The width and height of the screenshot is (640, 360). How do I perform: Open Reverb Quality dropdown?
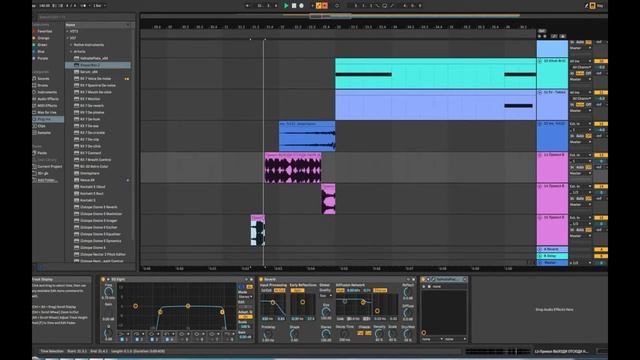pyautogui.click(x=325, y=296)
